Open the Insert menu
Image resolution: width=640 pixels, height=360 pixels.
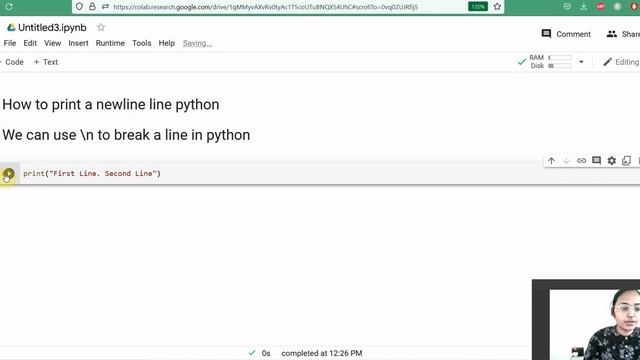point(78,43)
